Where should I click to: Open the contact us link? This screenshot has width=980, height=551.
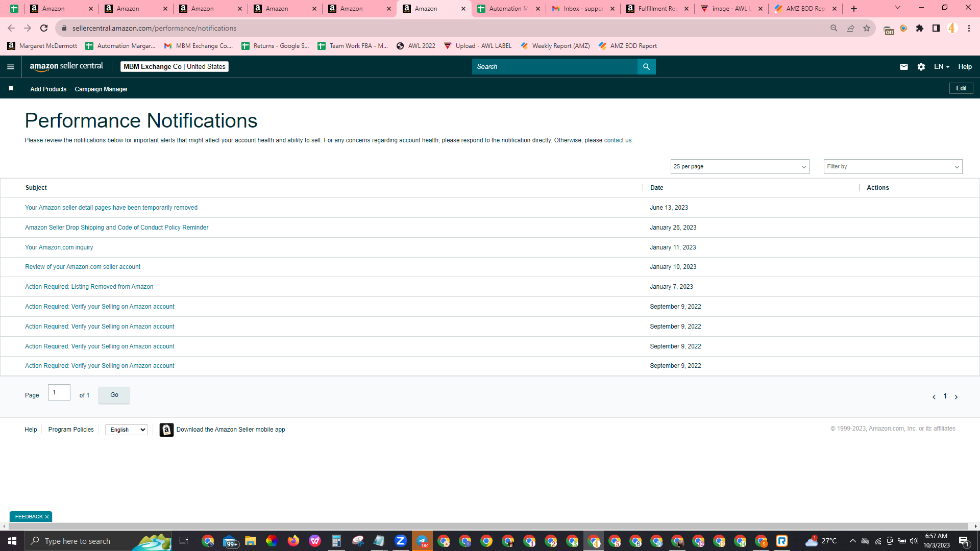pos(618,140)
